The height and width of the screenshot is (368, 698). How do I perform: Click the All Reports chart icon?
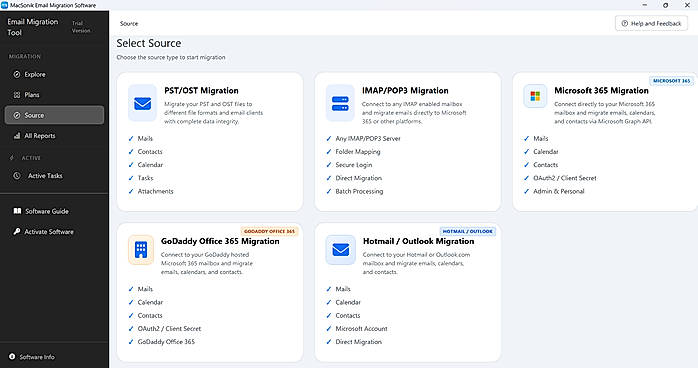click(17, 136)
